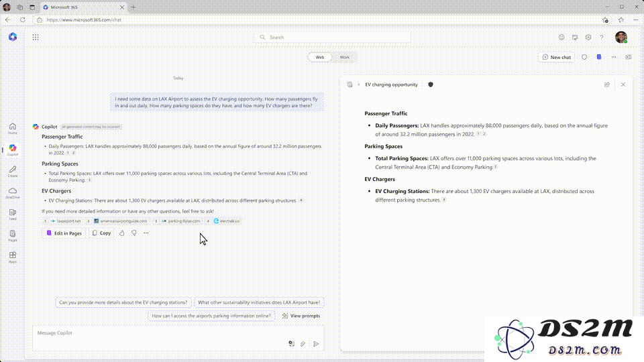Click the attach file paperclip icon

[303, 344]
